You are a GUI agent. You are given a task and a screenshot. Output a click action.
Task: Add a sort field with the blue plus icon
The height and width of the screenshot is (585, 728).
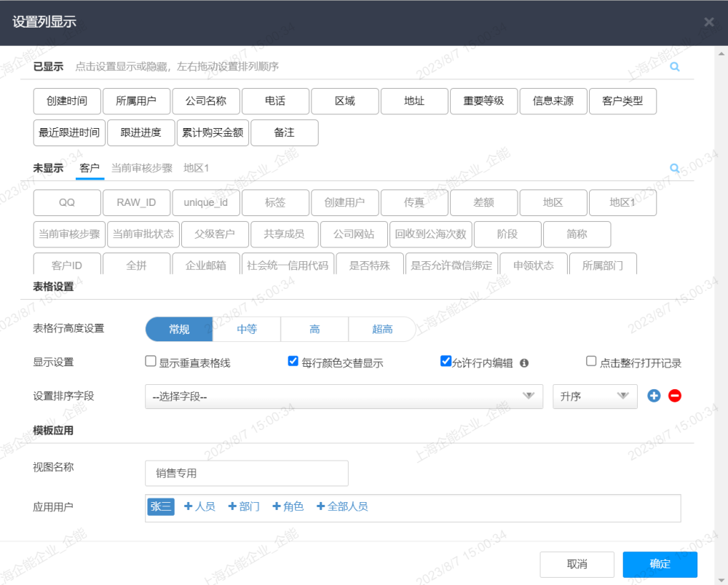pyautogui.click(x=654, y=396)
